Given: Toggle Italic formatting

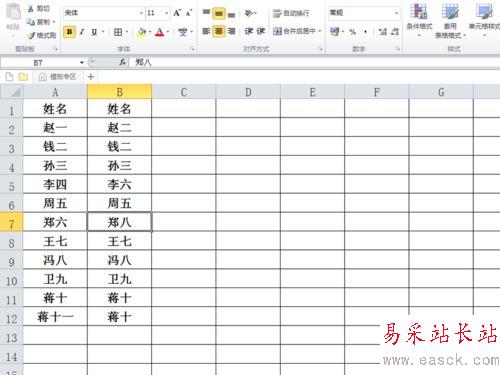Looking at the screenshot, I should click(82, 32).
